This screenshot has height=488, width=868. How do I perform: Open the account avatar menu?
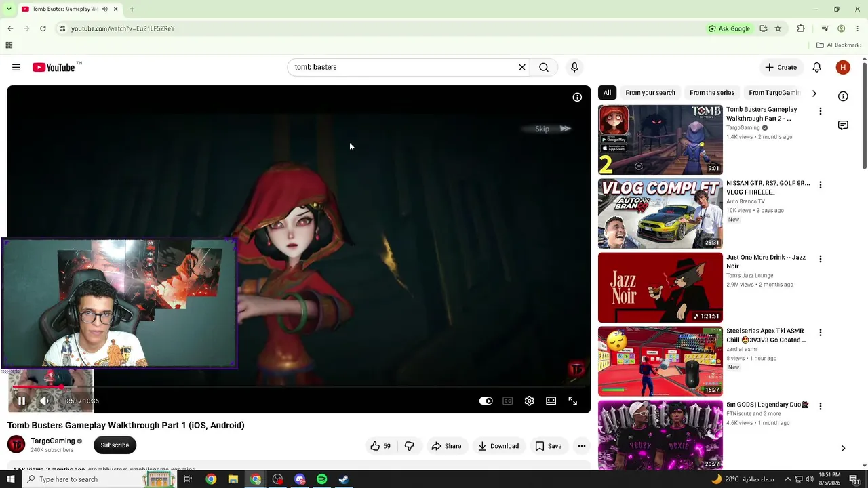843,67
